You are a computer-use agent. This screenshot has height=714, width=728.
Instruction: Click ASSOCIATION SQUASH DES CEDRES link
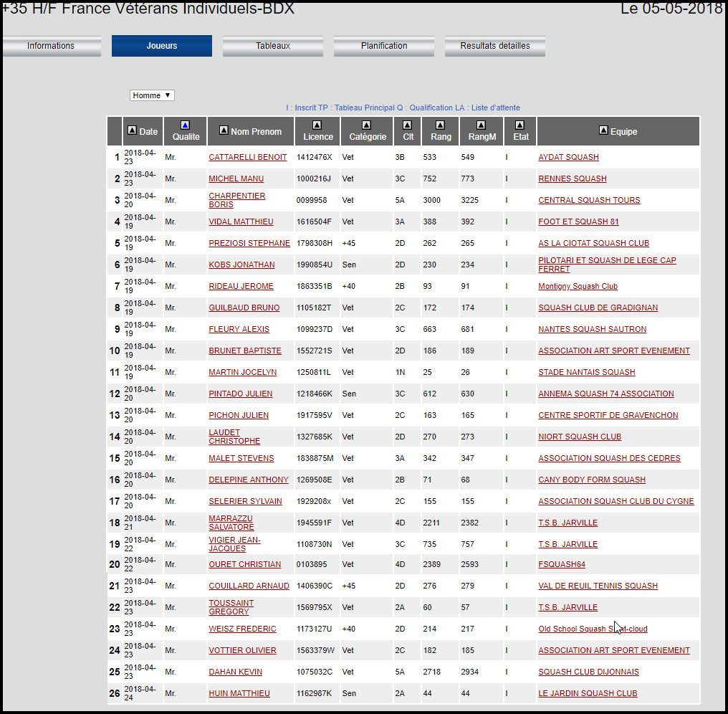coord(609,458)
